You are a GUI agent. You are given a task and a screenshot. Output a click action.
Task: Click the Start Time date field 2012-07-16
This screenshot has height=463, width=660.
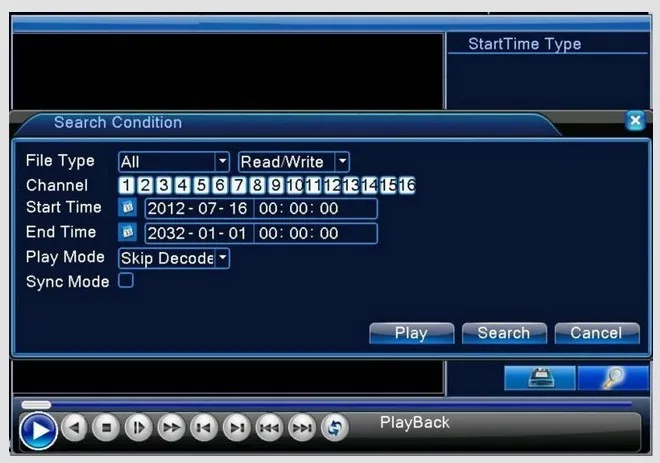pos(200,209)
